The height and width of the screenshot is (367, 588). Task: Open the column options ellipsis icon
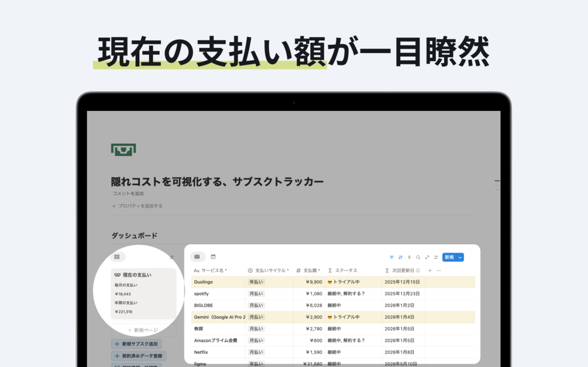pyautogui.click(x=439, y=271)
